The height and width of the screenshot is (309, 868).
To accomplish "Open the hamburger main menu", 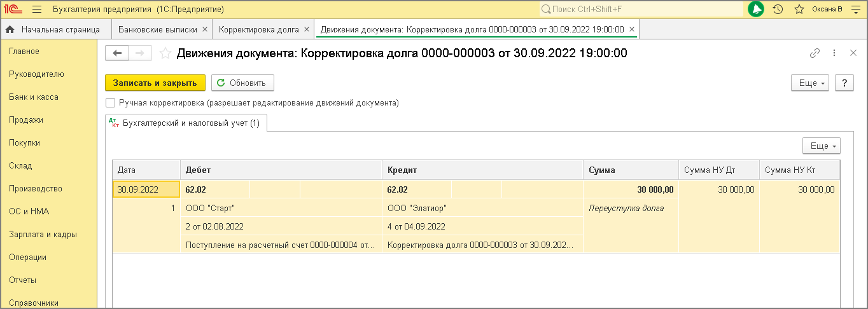I will pos(36,10).
